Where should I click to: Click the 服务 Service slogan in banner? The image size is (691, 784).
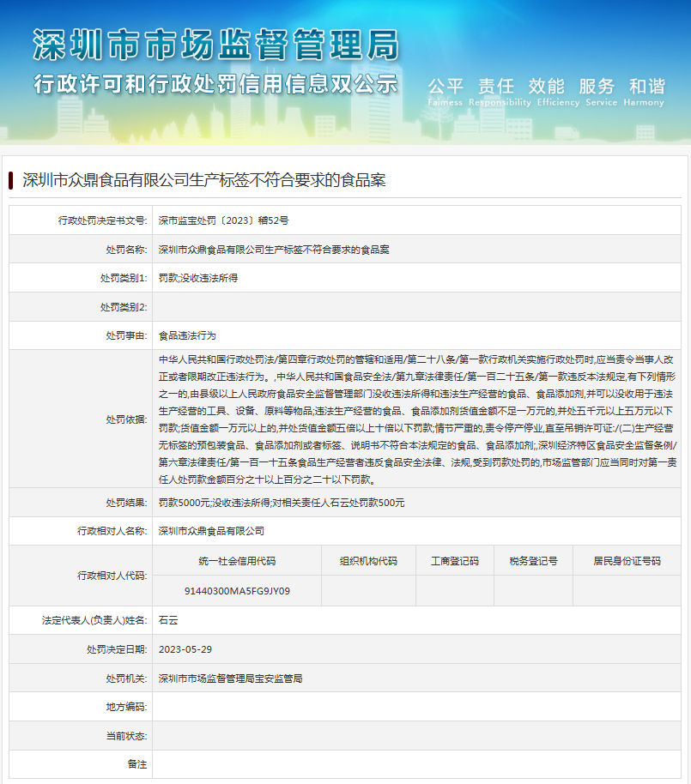601,92
